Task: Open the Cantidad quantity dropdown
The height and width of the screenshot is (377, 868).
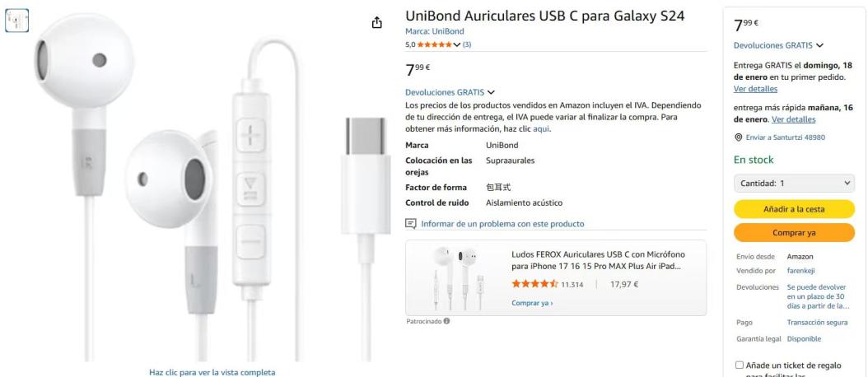Action: pyautogui.click(x=794, y=184)
